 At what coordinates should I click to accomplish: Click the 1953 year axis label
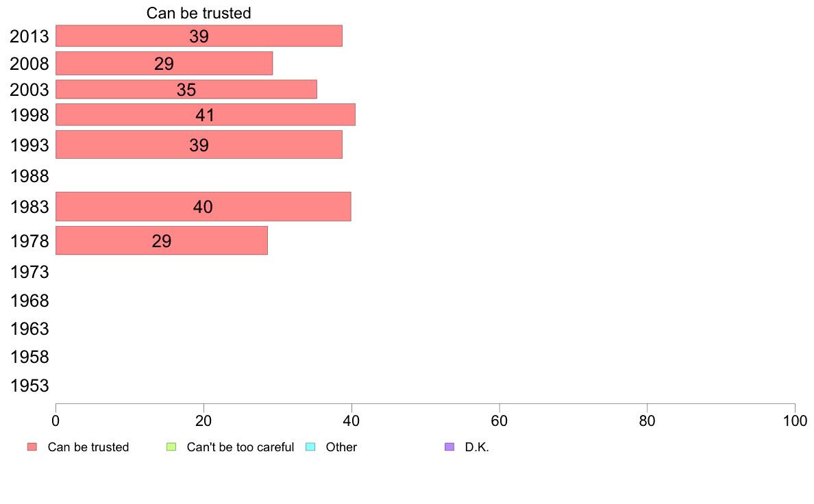[29, 386]
